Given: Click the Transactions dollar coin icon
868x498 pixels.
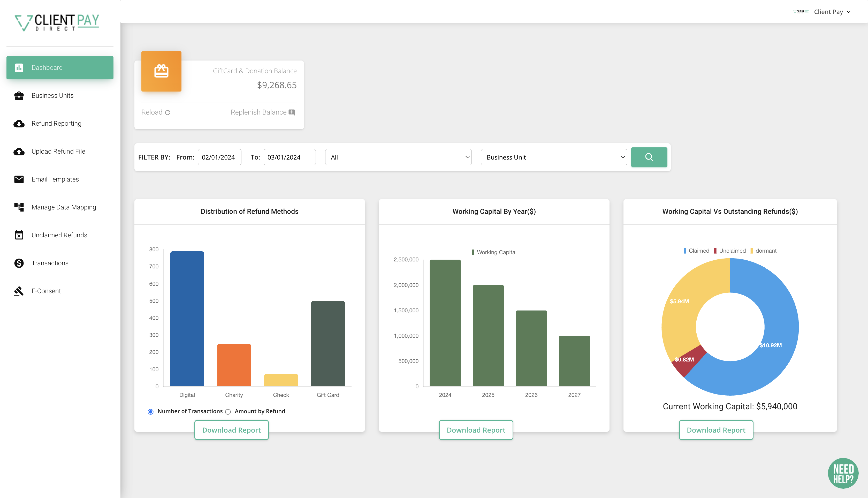Looking at the screenshot, I should 19,263.
